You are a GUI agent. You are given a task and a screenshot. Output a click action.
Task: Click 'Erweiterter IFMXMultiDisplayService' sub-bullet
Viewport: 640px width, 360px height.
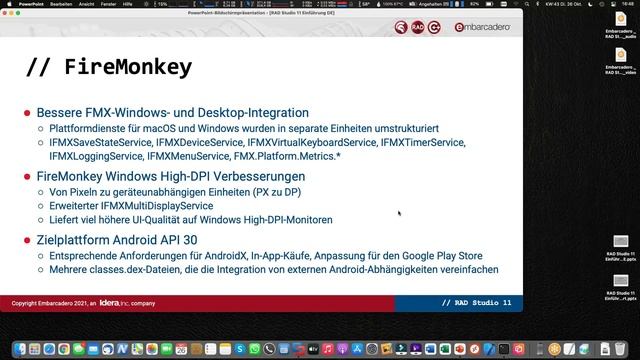[131, 206]
